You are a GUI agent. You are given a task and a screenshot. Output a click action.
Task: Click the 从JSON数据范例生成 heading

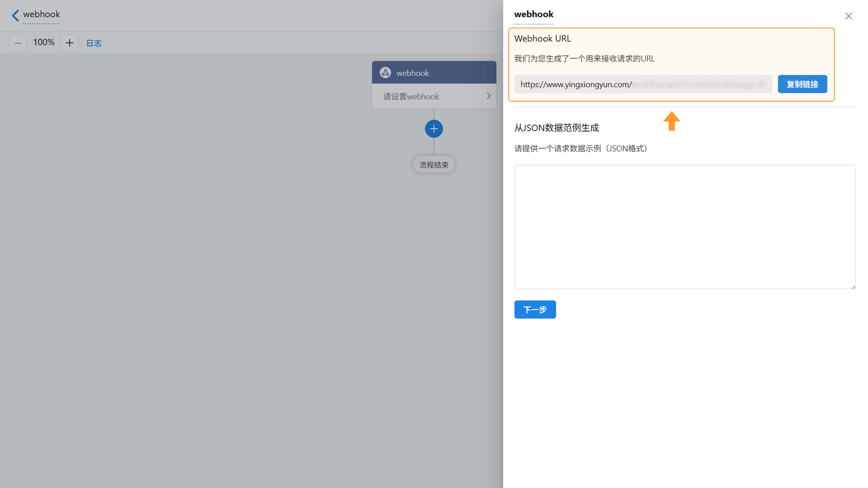click(x=556, y=128)
